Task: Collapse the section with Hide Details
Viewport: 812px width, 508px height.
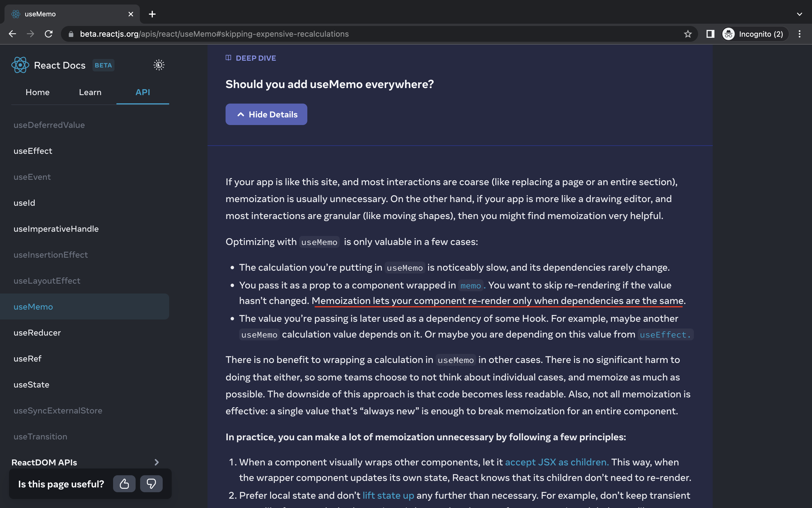Action: coord(266,114)
